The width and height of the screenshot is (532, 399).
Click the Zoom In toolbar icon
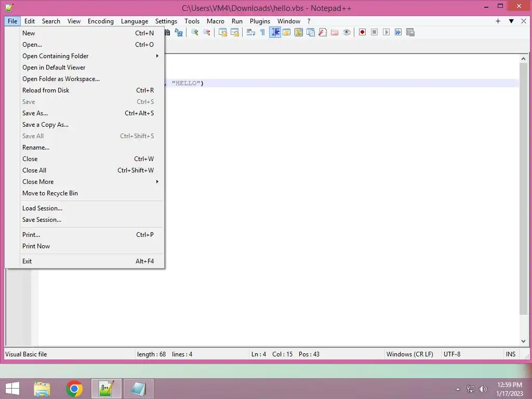pos(195,32)
